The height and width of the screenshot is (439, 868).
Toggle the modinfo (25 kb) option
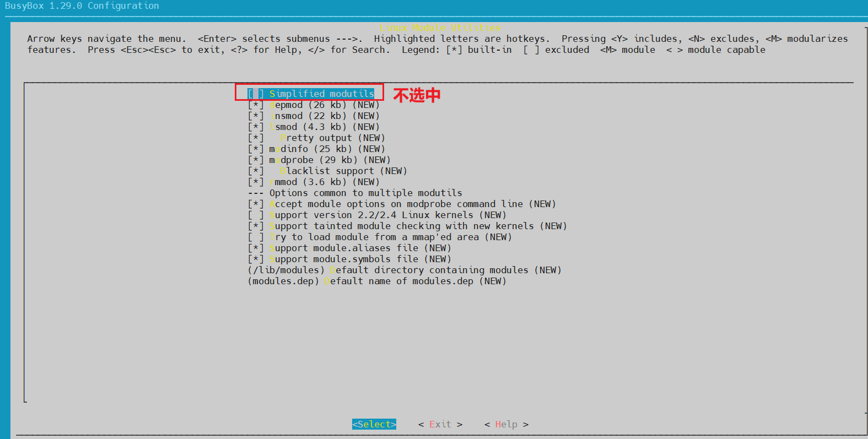point(316,149)
